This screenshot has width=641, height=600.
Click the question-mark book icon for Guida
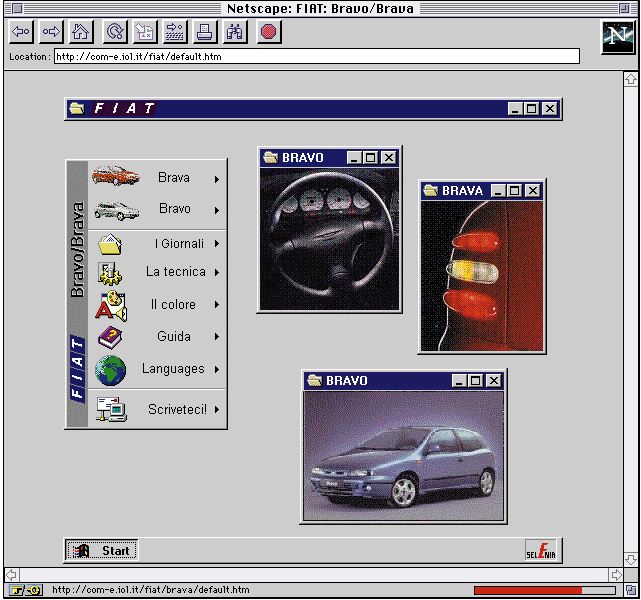pos(110,338)
